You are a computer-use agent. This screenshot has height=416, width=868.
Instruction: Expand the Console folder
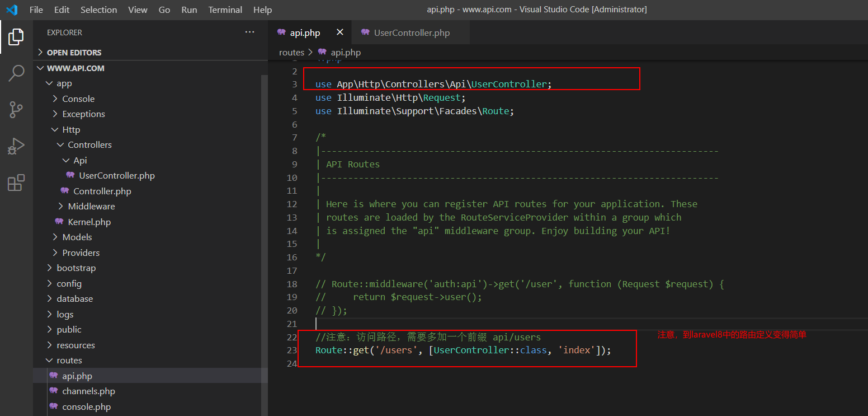click(x=55, y=99)
